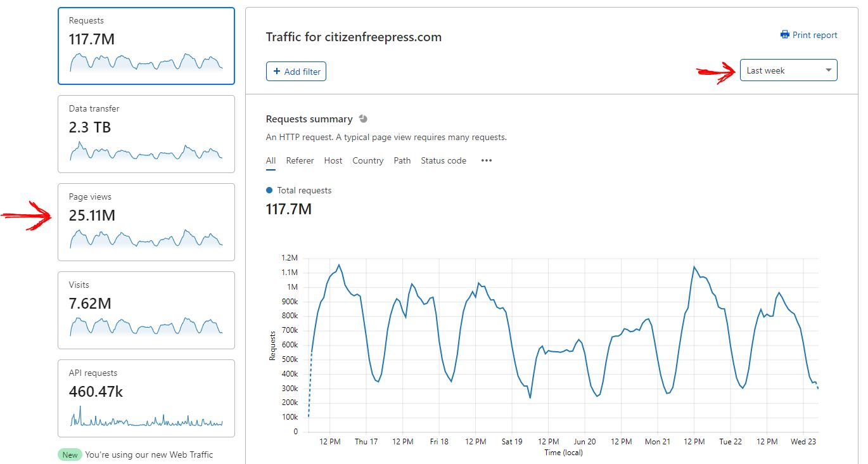Select the API requests 460.47k card
The height and width of the screenshot is (464, 868).
[x=146, y=398]
